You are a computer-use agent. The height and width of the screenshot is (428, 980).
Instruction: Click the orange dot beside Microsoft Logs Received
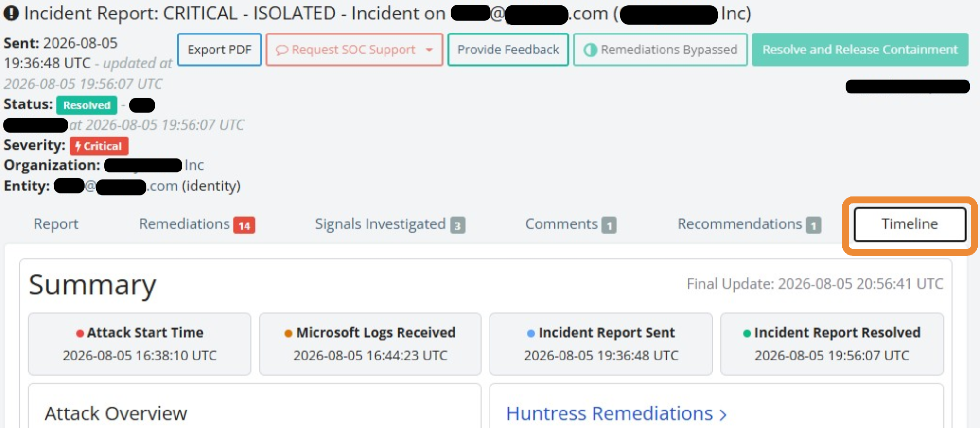pos(288,333)
